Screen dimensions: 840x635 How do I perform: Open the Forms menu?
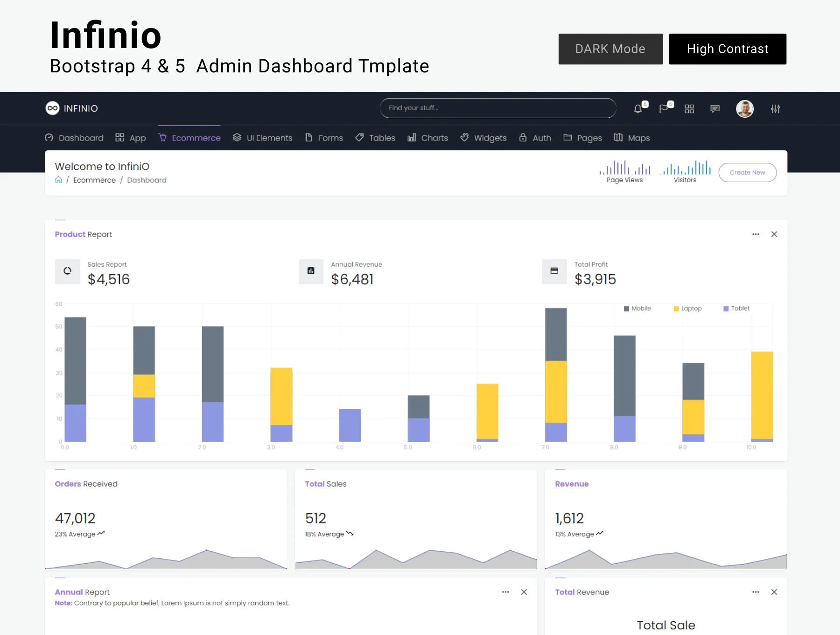[324, 138]
